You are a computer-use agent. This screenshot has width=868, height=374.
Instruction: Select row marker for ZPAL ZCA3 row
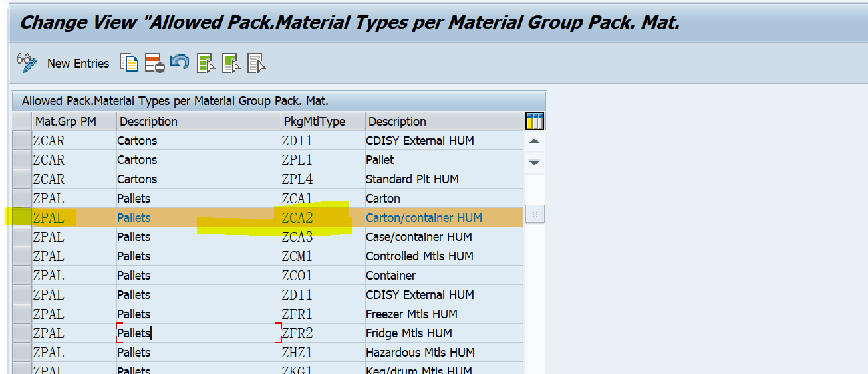22,237
